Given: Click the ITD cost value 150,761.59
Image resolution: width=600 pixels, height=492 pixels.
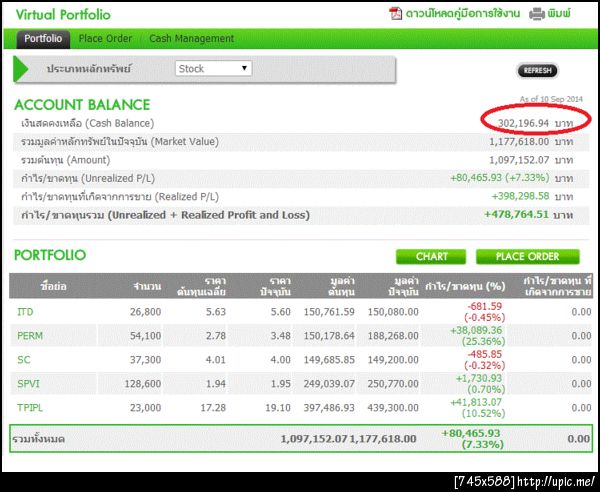Looking at the screenshot, I should click(329, 312).
